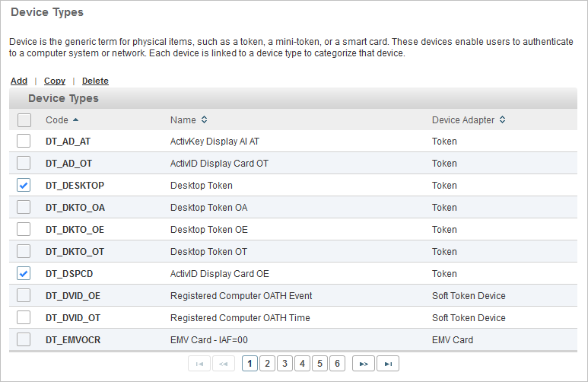Viewport: 588px width, 382px height.
Task: Toggle the select-all checkbox in header
Action: point(24,119)
